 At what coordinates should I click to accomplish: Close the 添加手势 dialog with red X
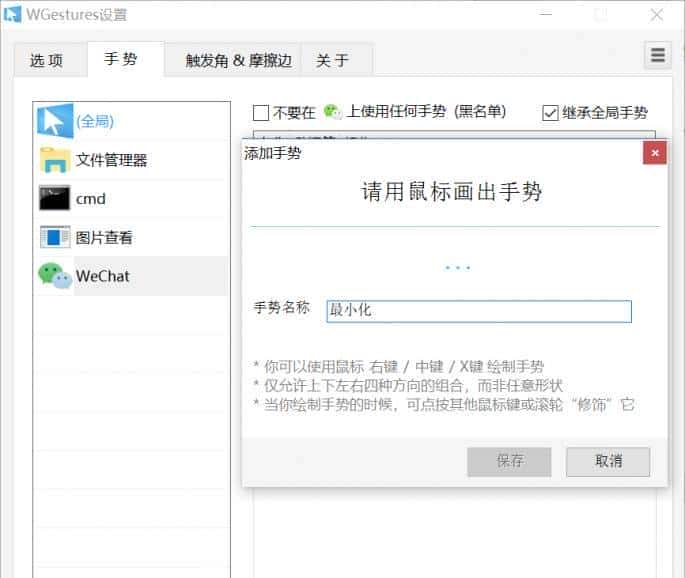pos(654,153)
